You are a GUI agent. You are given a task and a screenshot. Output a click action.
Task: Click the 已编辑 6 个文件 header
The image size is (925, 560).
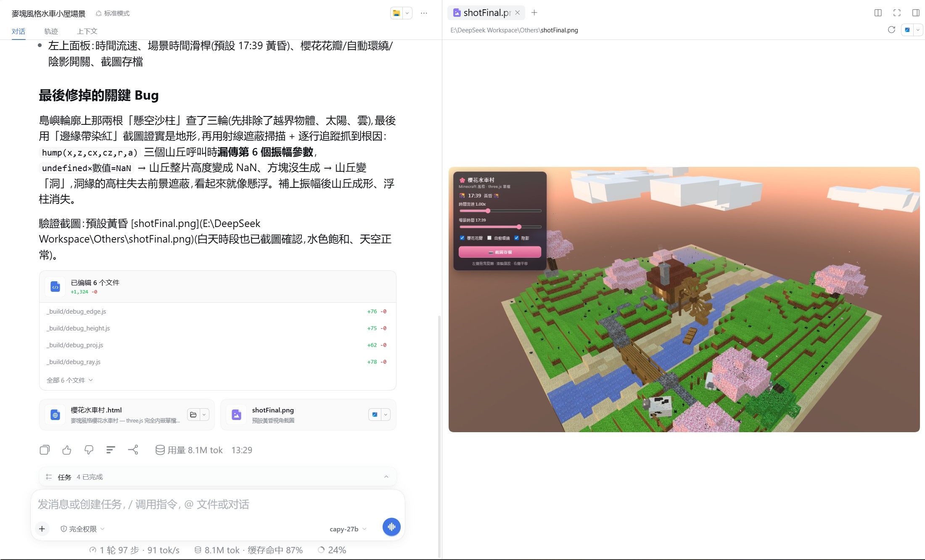click(217, 286)
